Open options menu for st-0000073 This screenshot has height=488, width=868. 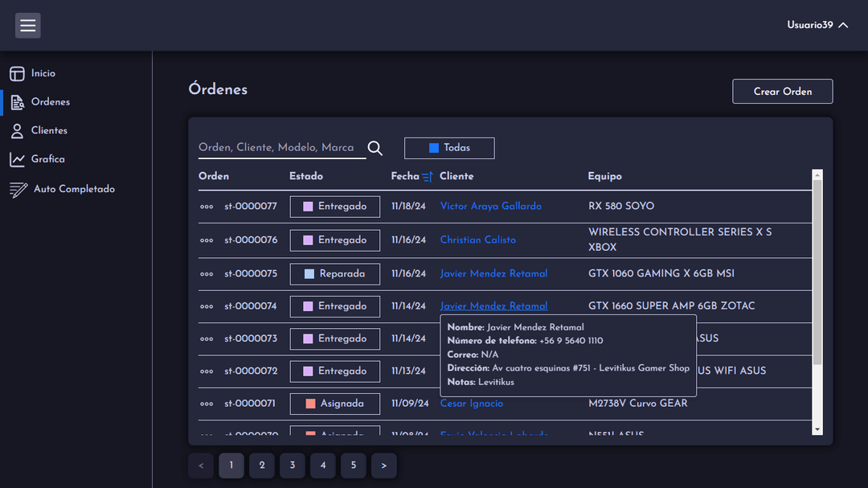207,339
